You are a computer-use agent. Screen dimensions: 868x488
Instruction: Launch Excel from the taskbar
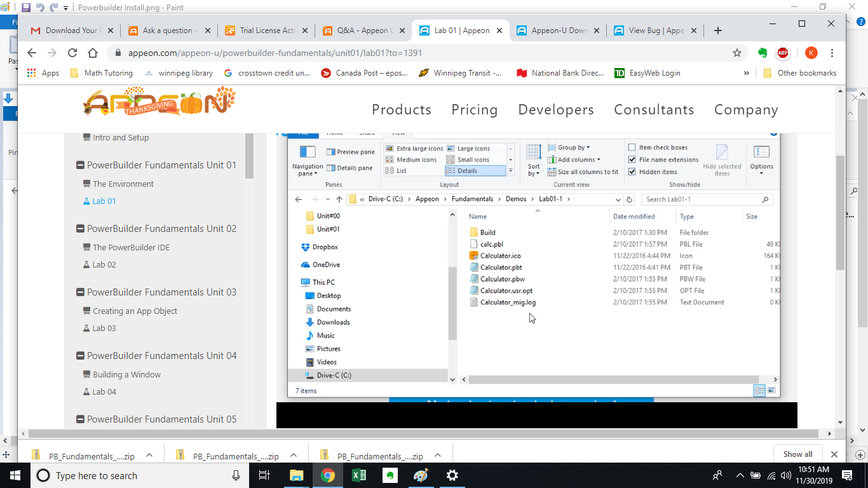(x=358, y=475)
